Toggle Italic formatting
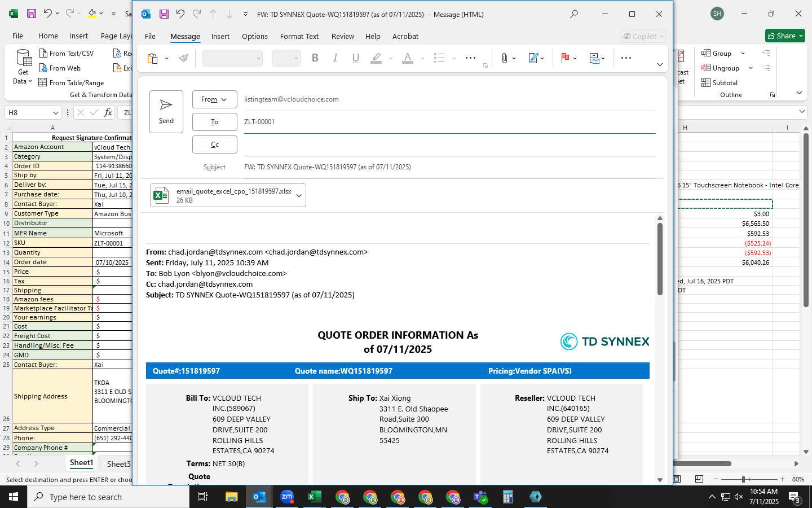 point(336,58)
